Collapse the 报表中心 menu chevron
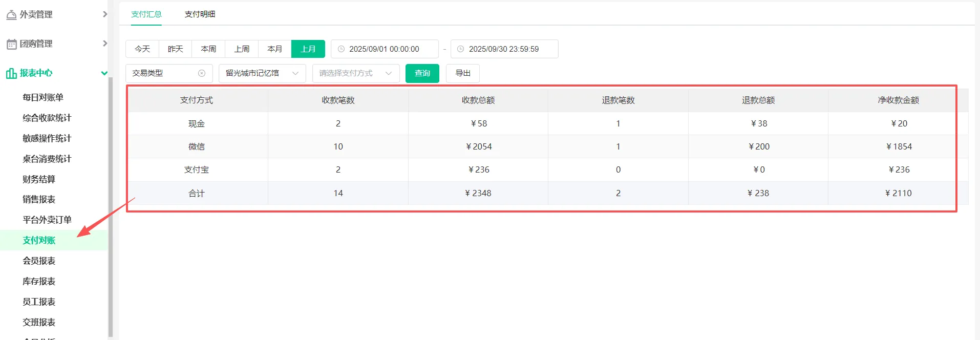This screenshot has width=980, height=340. 104,73
